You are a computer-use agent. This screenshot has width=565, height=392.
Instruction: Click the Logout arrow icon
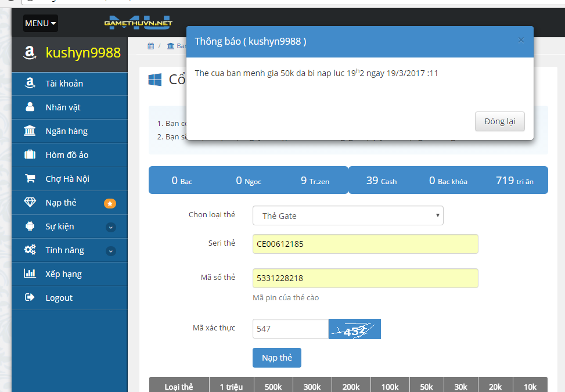(30, 297)
